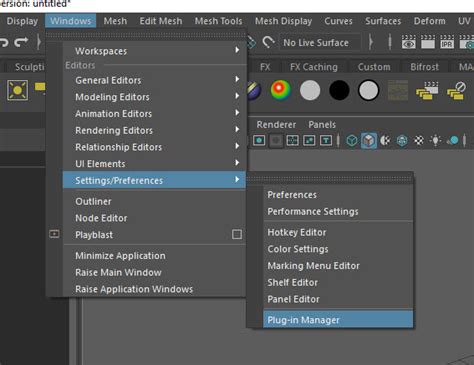Expand the Relationship Editors submenu
The image size is (474, 365).
(154, 147)
